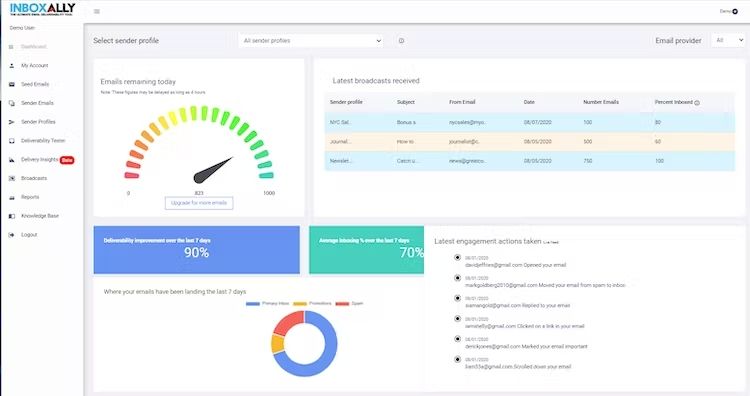
Task: Click the Percent Inboxed info icon
Action: pos(697,103)
